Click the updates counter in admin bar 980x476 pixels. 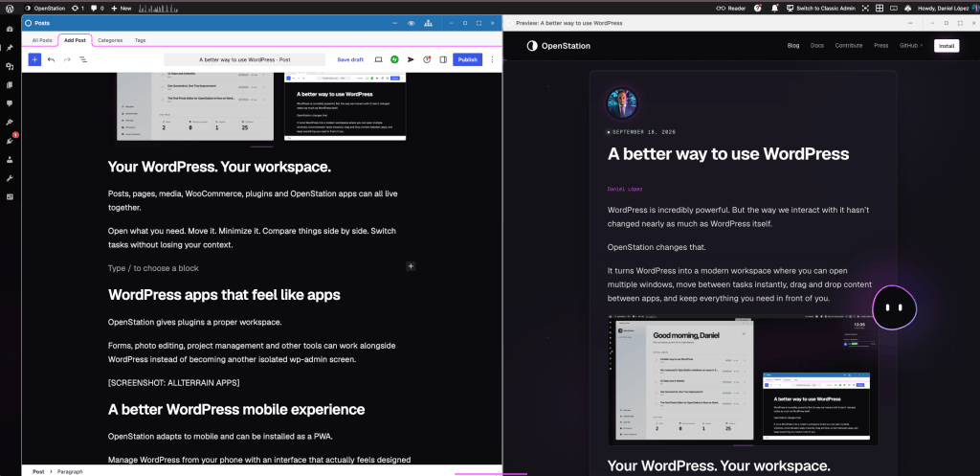78,8
